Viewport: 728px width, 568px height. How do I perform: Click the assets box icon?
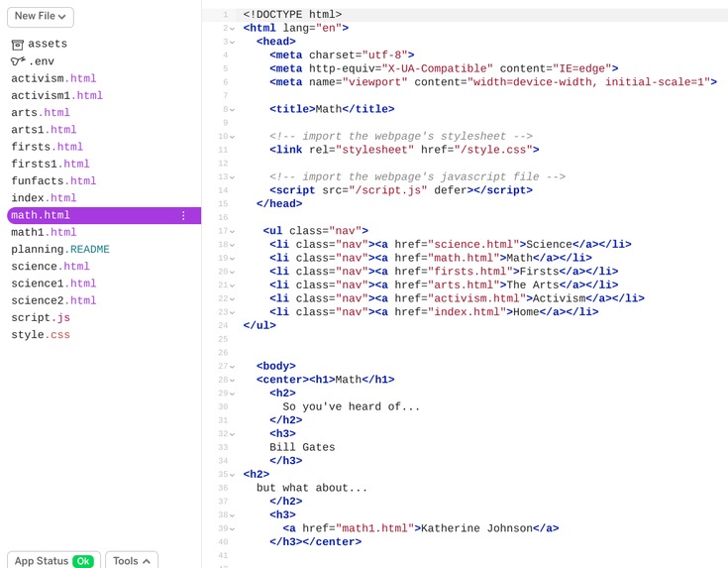pos(17,45)
